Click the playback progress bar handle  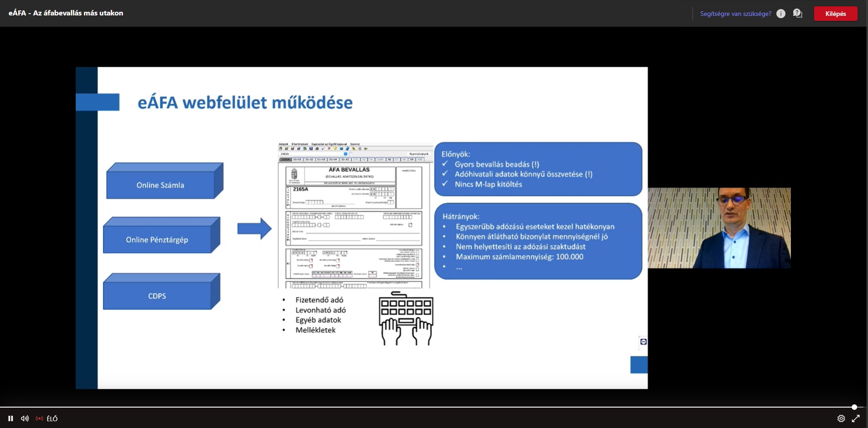pyautogui.click(x=854, y=407)
